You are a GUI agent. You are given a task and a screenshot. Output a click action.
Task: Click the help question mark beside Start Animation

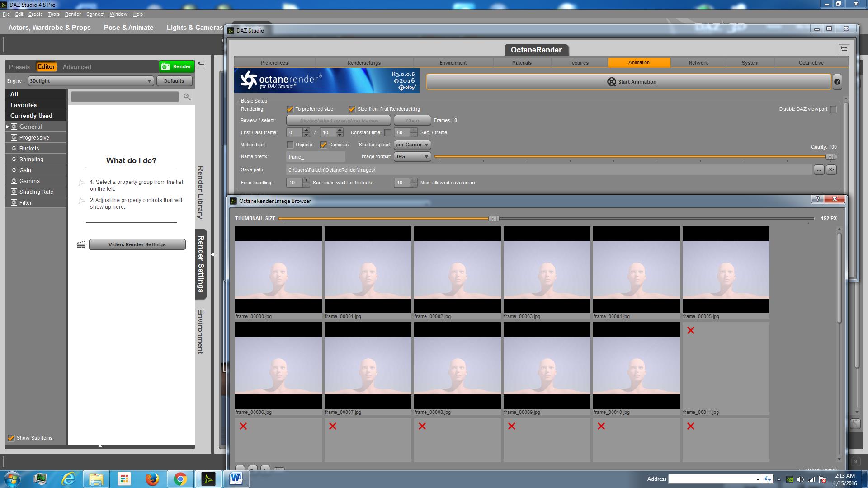pos(837,82)
